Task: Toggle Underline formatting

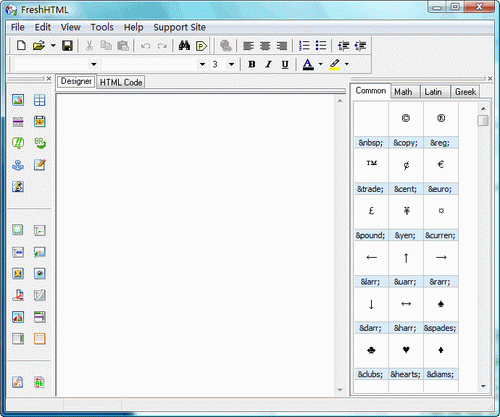Action: (285, 64)
